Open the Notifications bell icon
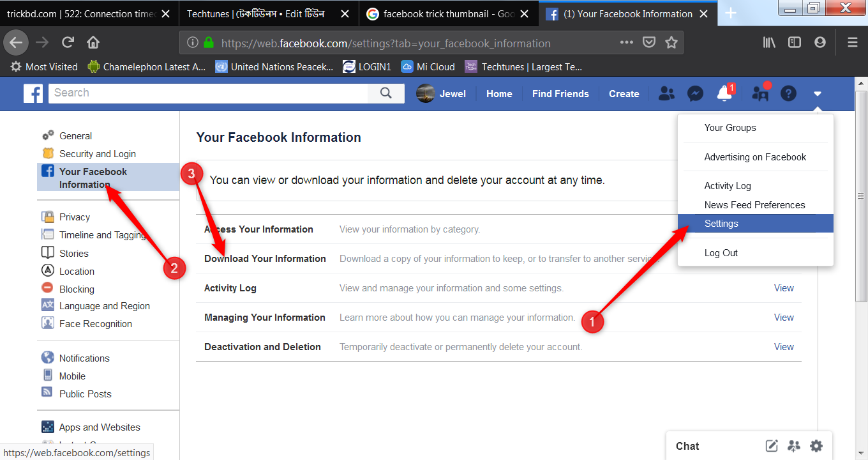This screenshot has width=868, height=460. tap(724, 94)
